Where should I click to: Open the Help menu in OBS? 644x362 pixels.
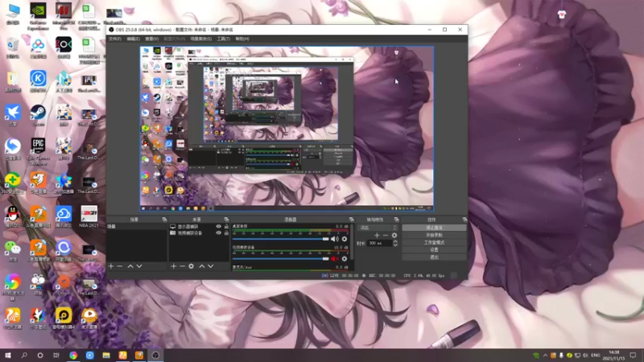point(242,39)
